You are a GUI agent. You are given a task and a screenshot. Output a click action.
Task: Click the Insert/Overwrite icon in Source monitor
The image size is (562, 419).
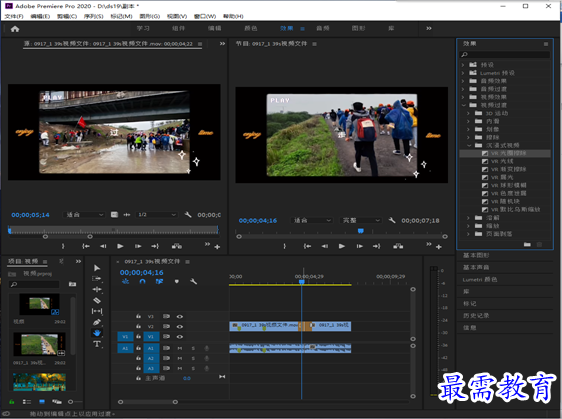point(177,246)
